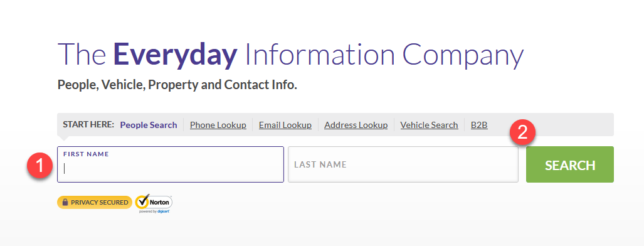Open the Email Lookup tab
Screen dimensions: 644x246
click(285, 125)
